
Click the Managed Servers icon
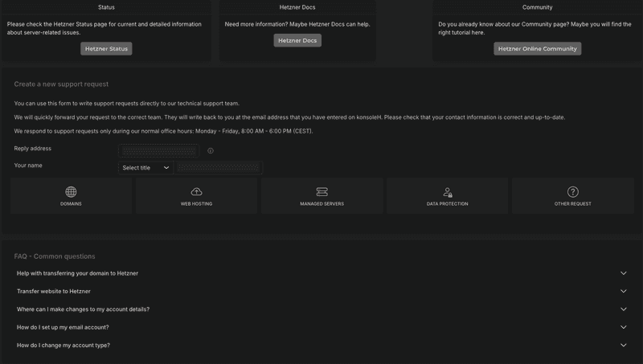321,192
